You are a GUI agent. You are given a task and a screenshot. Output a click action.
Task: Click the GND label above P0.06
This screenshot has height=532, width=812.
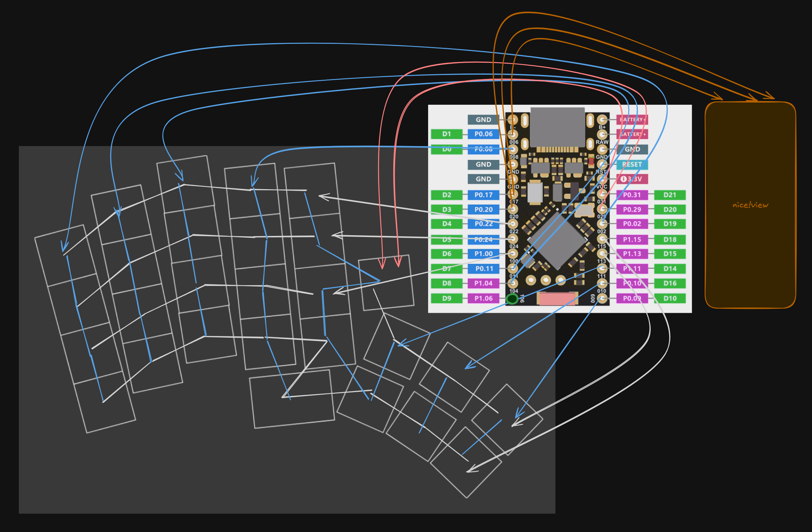tap(483, 120)
